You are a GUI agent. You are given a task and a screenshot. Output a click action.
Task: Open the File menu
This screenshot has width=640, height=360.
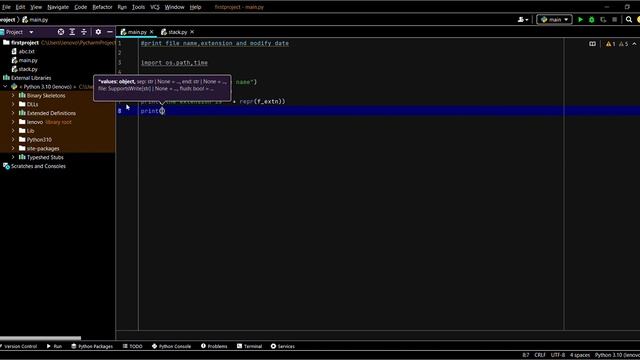pyautogui.click(x=6, y=7)
